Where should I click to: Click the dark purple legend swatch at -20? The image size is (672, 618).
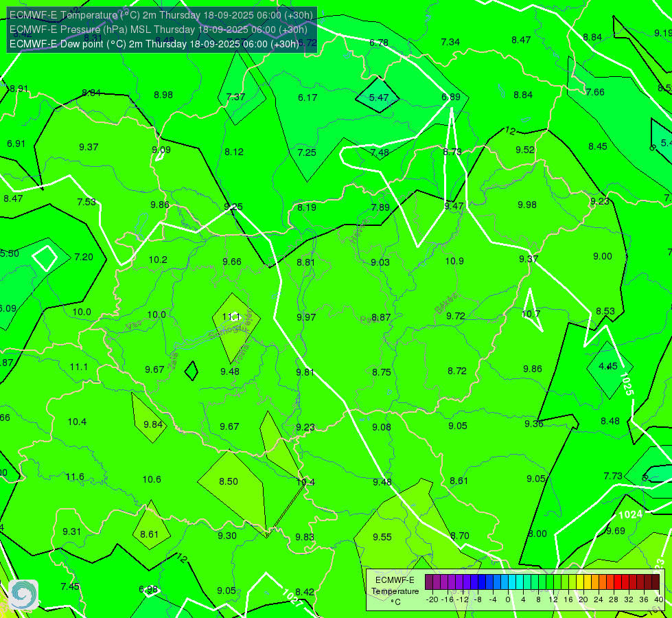[429, 582]
